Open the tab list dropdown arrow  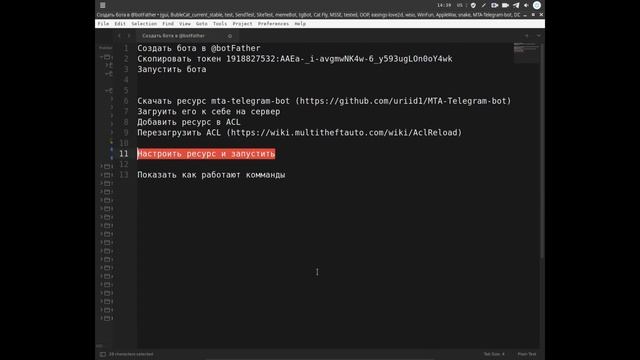tap(538, 36)
